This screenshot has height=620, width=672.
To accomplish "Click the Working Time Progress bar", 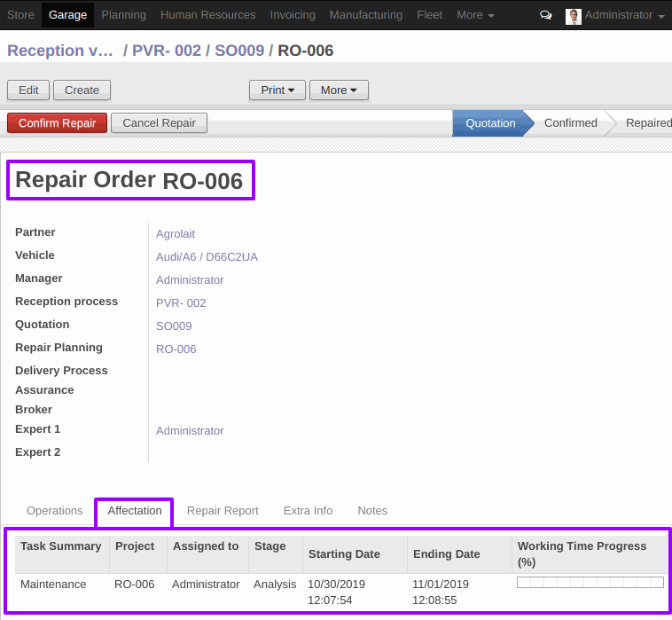I will click(x=590, y=583).
